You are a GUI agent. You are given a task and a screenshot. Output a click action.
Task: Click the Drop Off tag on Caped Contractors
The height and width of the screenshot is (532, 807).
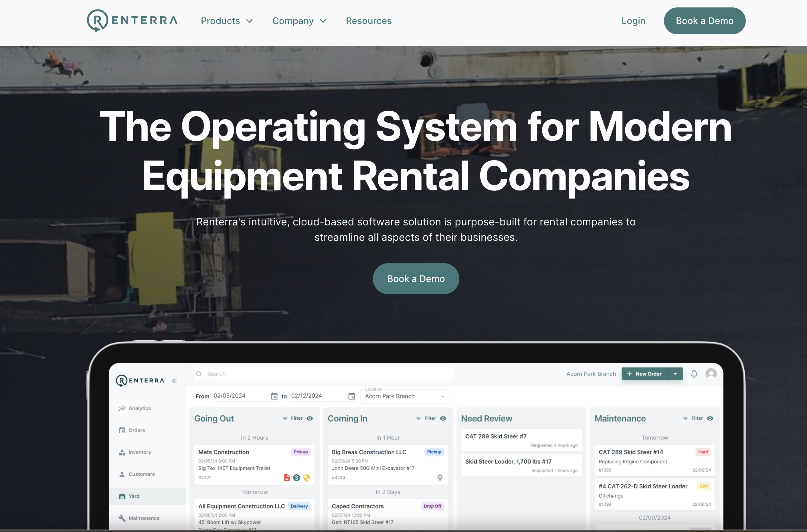coord(432,506)
